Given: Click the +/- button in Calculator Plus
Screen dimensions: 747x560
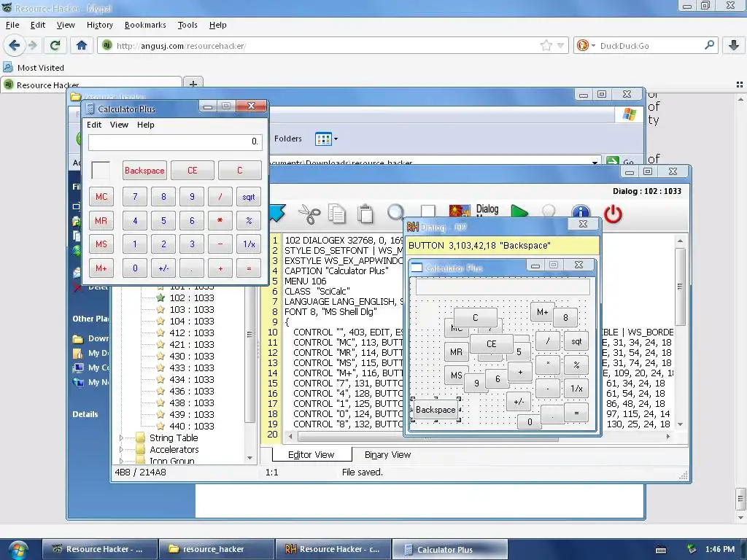Looking at the screenshot, I should (x=163, y=268).
